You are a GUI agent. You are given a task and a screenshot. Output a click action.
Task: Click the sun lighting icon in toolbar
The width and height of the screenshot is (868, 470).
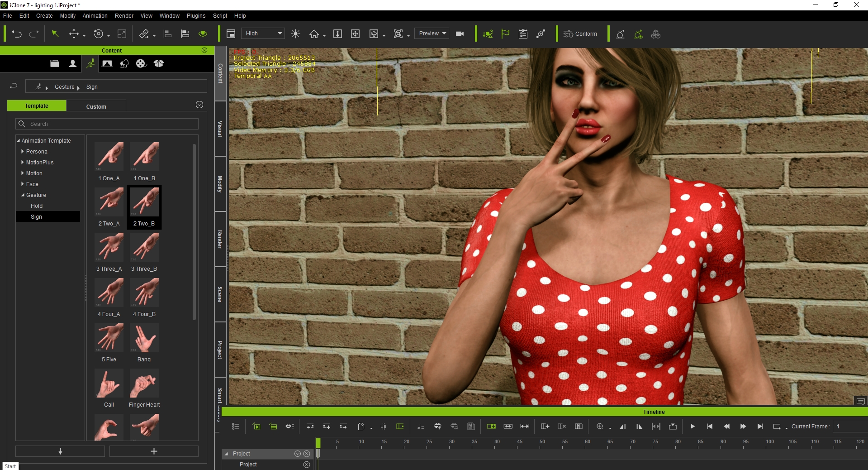click(295, 34)
